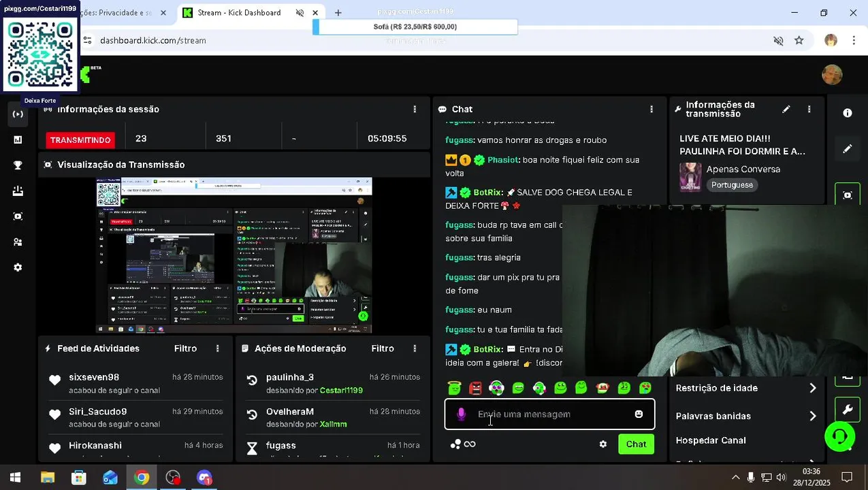The height and width of the screenshot is (490, 868).
Task: Focus the Envie uma mensagem input
Action: coord(549,414)
